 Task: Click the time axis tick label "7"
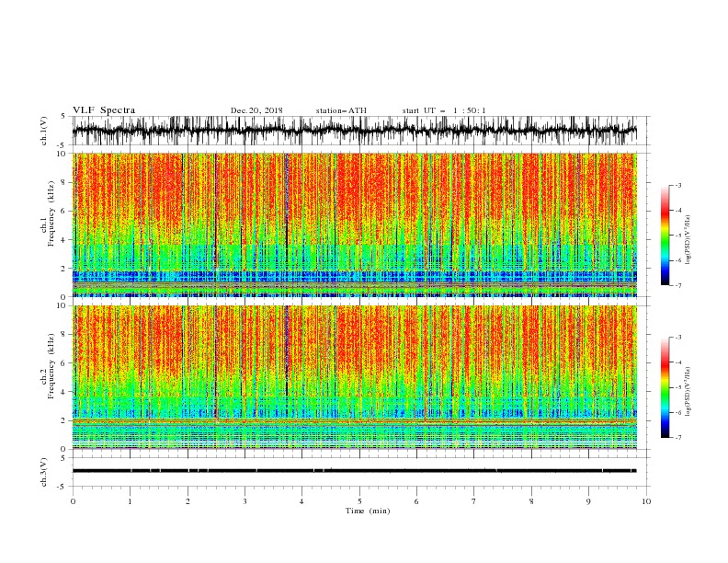(474, 501)
